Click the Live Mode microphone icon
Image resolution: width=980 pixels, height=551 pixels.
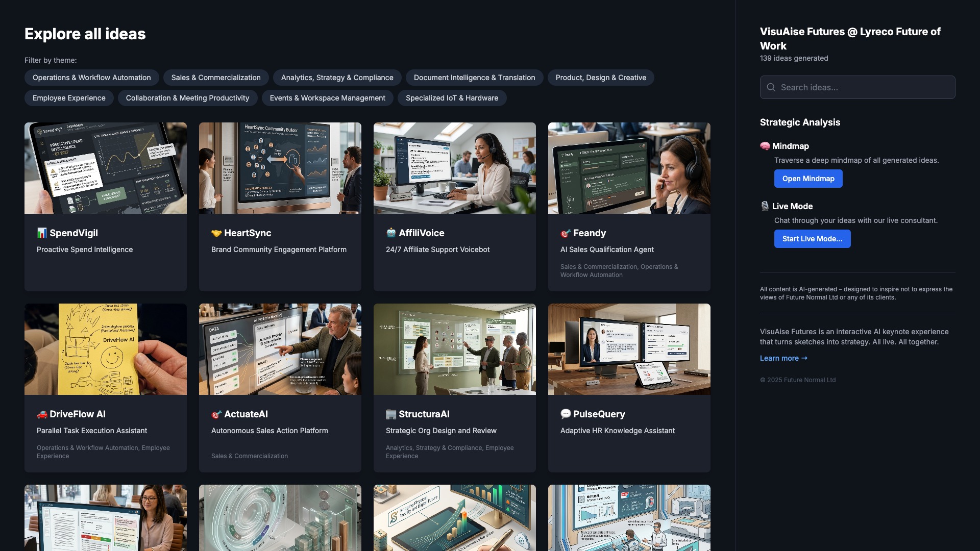click(765, 206)
